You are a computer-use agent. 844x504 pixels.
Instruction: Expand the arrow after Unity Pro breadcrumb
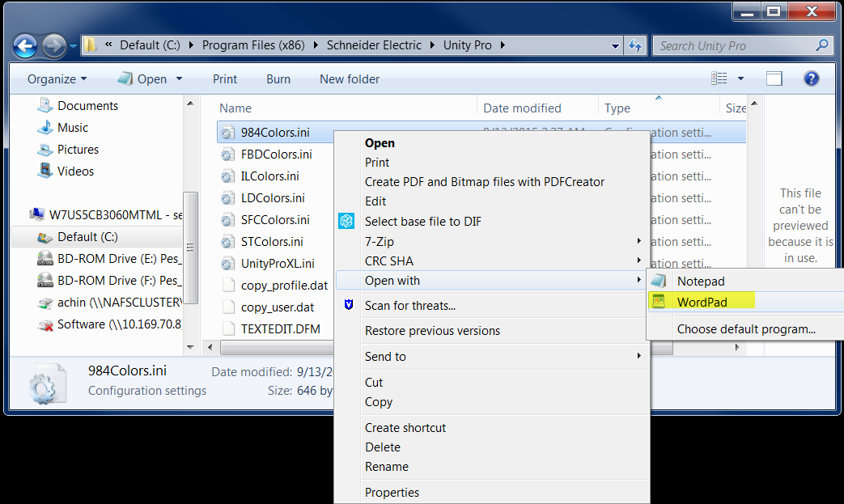pos(503,45)
